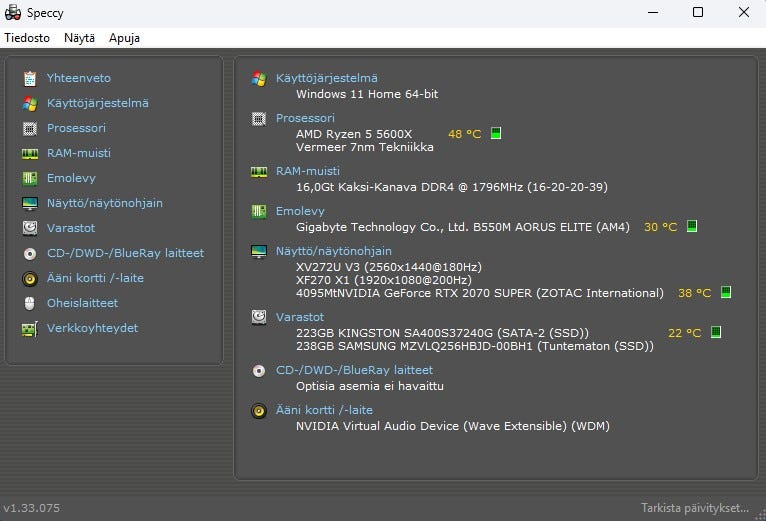Open RAM-muisti via its sidebar memory icon
Viewport: 766px width, 521px height.
[x=30, y=153]
